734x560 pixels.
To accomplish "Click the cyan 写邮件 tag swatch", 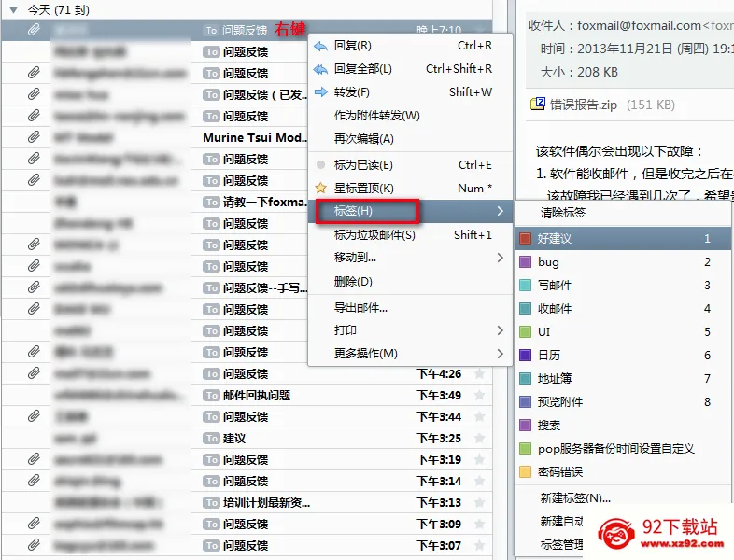I will 525,285.
